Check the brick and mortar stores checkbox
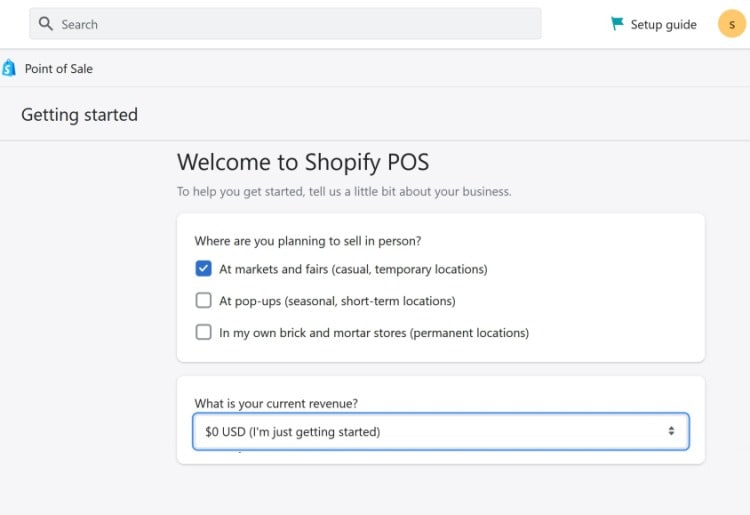 click(203, 332)
